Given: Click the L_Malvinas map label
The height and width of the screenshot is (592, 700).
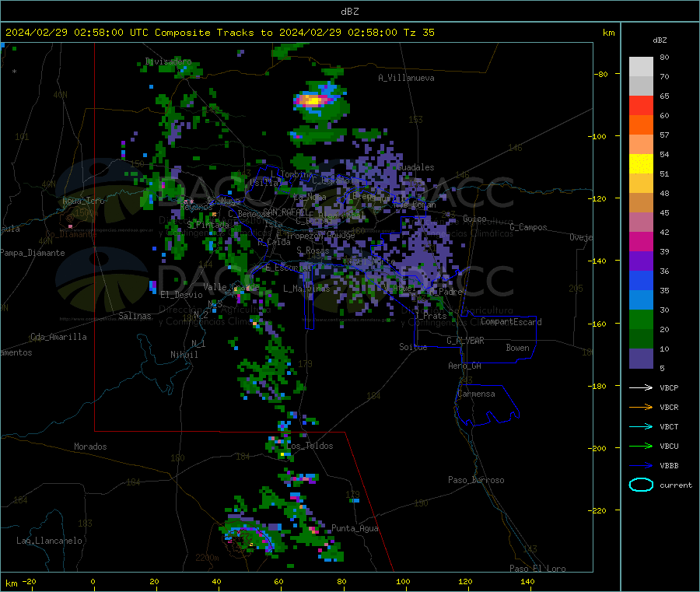Looking at the screenshot, I should (x=306, y=289).
